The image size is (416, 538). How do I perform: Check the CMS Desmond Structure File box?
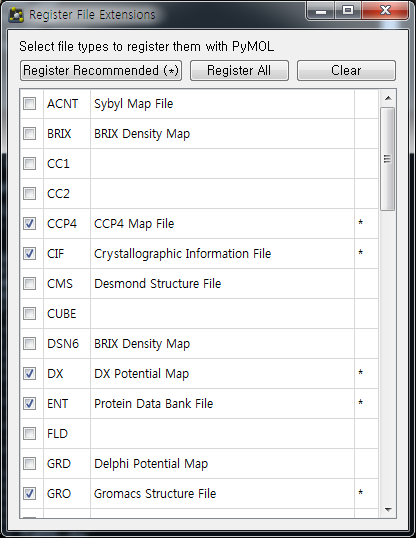coord(30,284)
